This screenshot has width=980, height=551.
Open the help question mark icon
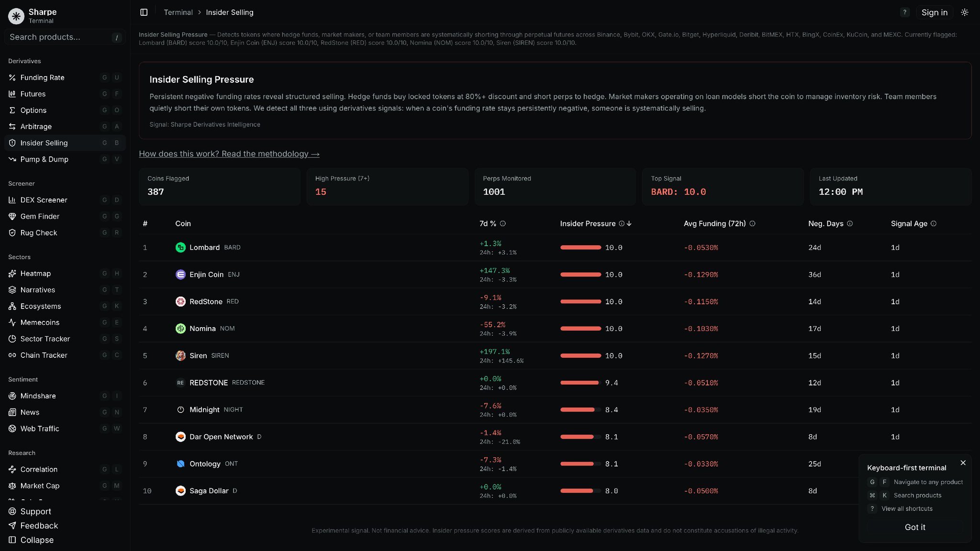pos(904,12)
